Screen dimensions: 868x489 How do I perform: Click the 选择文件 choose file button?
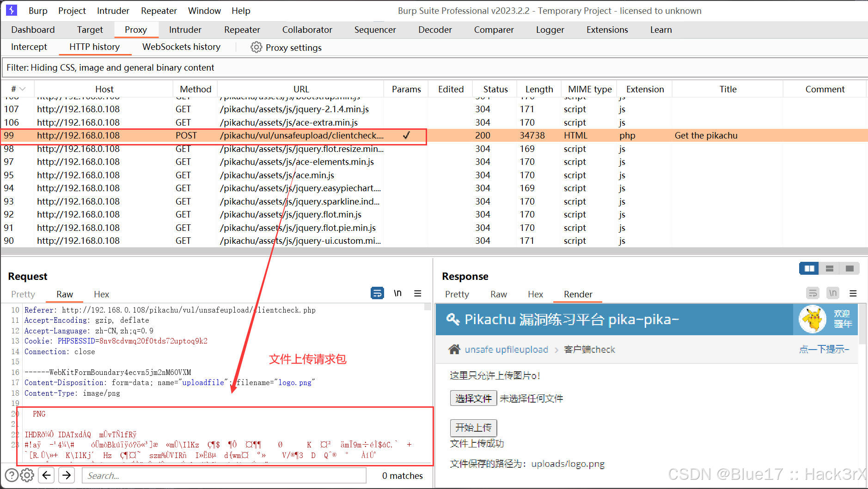(x=473, y=398)
